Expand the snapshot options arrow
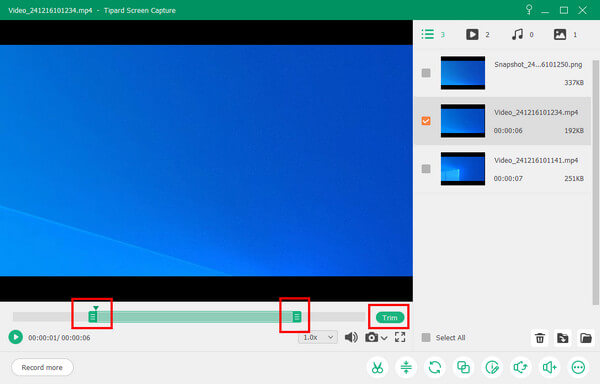This screenshot has height=384, width=600. (x=384, y=338)
